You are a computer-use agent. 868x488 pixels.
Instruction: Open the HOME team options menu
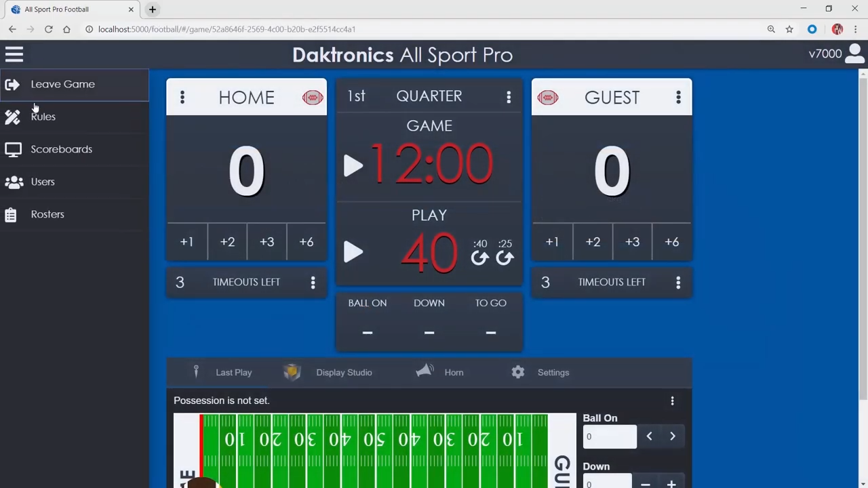(x=182, y=97)
